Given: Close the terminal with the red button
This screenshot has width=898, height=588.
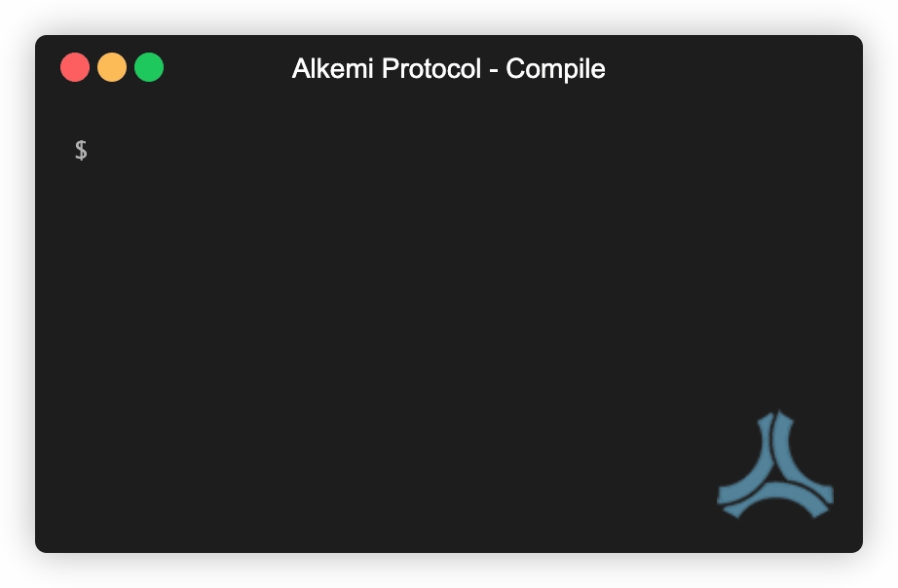Looking at the screenshot, I should pyautogui.click(x=75, y=67).
